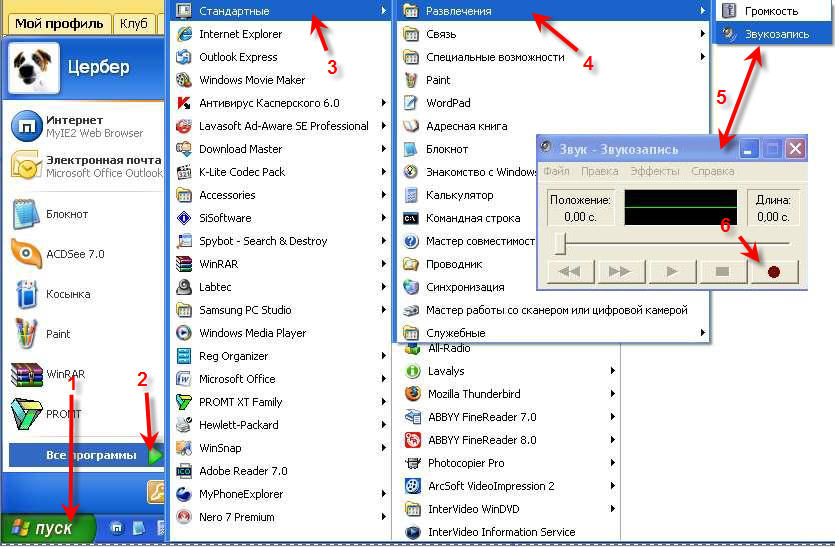Expand the Связь submenu arrow
The image size is (835, 547).
(703, 34)
